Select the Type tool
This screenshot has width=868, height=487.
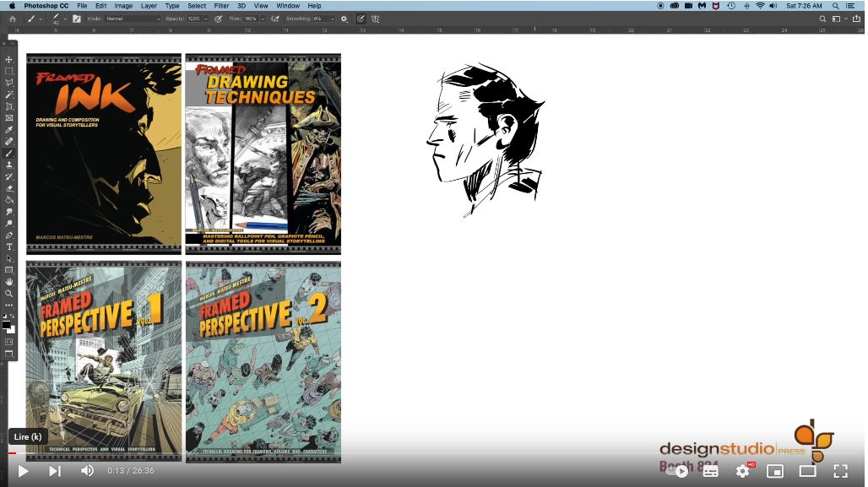coord(8,246)
